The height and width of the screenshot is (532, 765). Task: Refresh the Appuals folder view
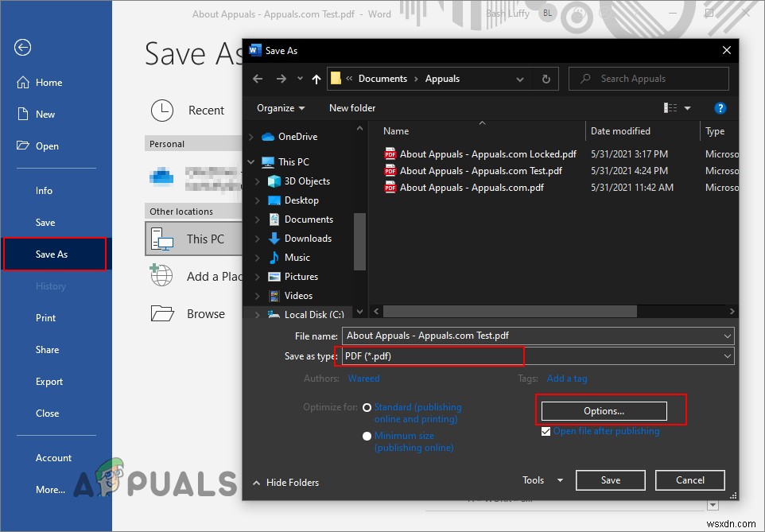coord(546,79)
